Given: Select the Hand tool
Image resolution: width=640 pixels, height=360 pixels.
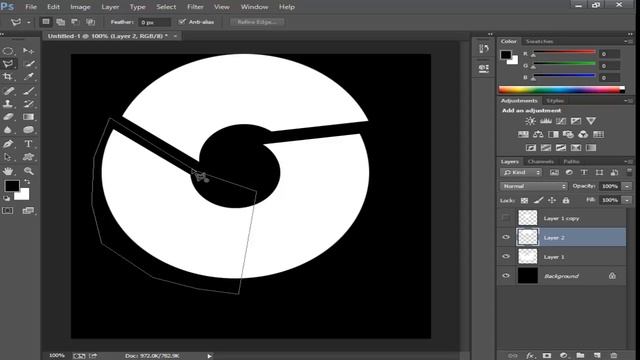Looking at the screenshot, I should 8,171.
